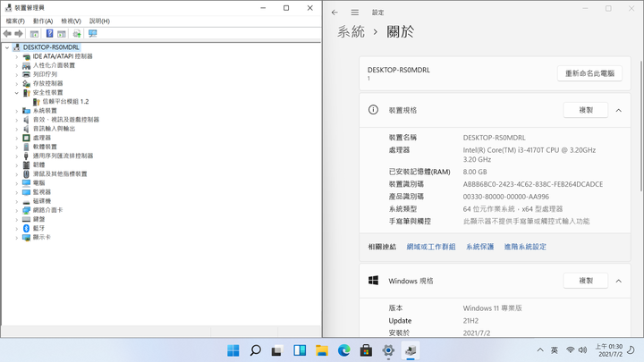This screenshot has height=362, width=644.
Task: Click the Bluetooth 藍牙 icon in device tree
Action: click(26, 228)
